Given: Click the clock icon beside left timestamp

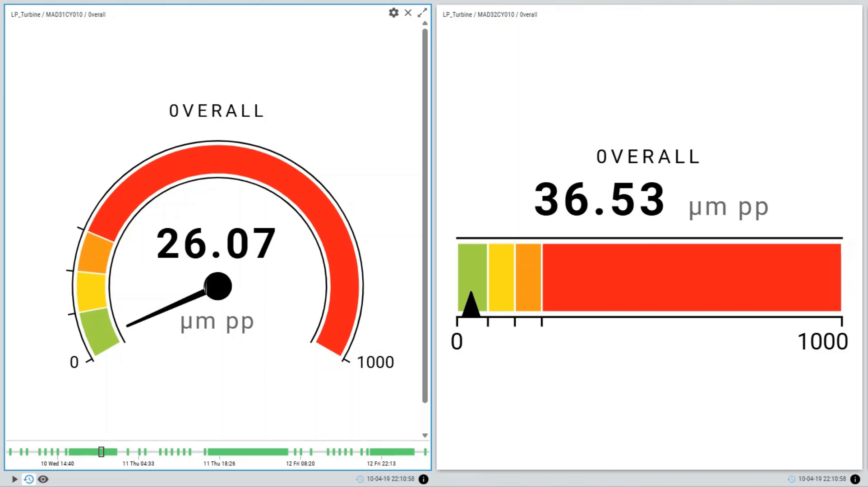Looking at the screenshot, I should pos(360,479).
